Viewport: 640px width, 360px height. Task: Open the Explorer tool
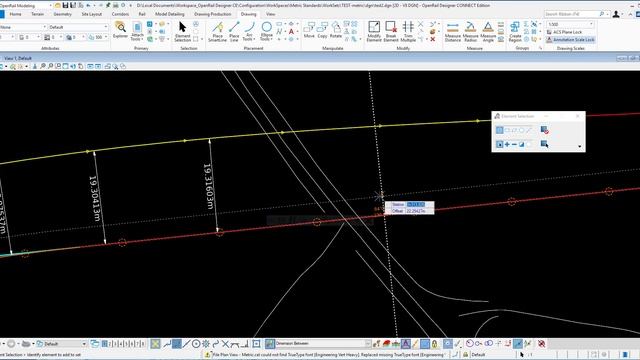[120, 31]
